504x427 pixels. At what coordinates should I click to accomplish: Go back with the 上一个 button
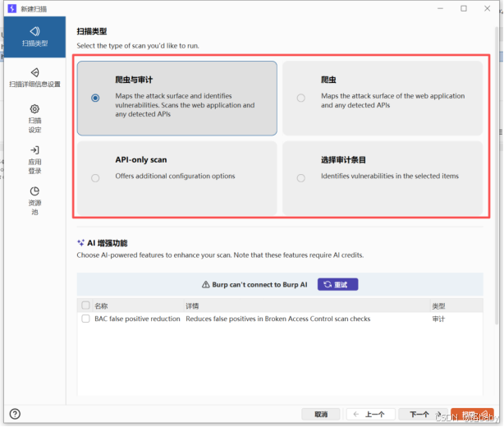[370, 414]
